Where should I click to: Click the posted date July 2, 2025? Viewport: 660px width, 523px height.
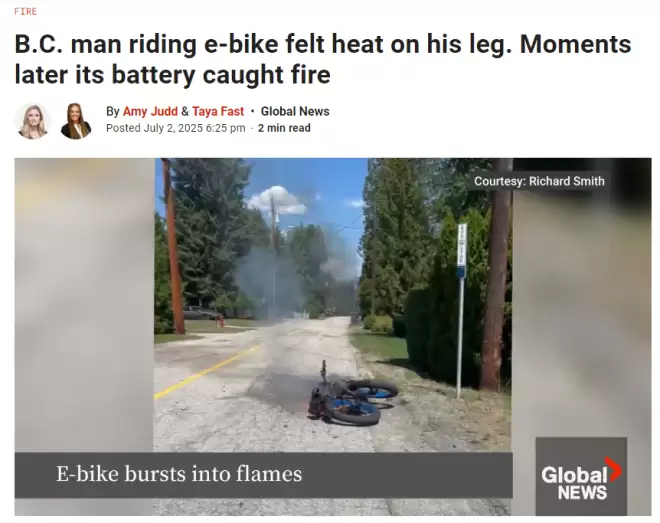pos(173,128)
